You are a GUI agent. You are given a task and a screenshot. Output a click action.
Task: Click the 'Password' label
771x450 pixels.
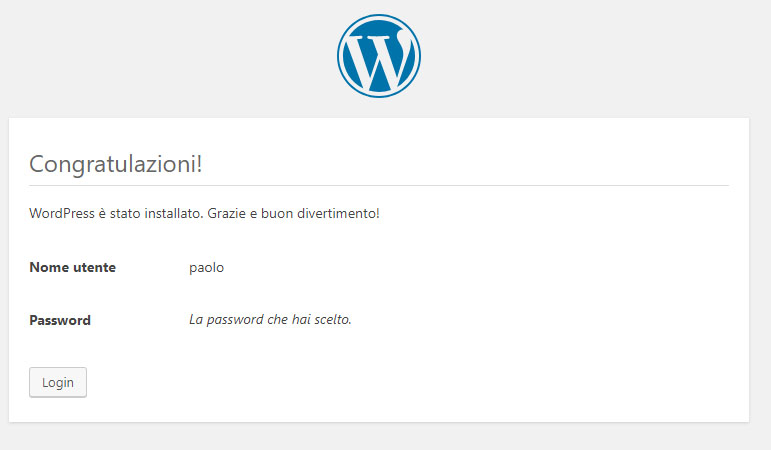point(60,320)
